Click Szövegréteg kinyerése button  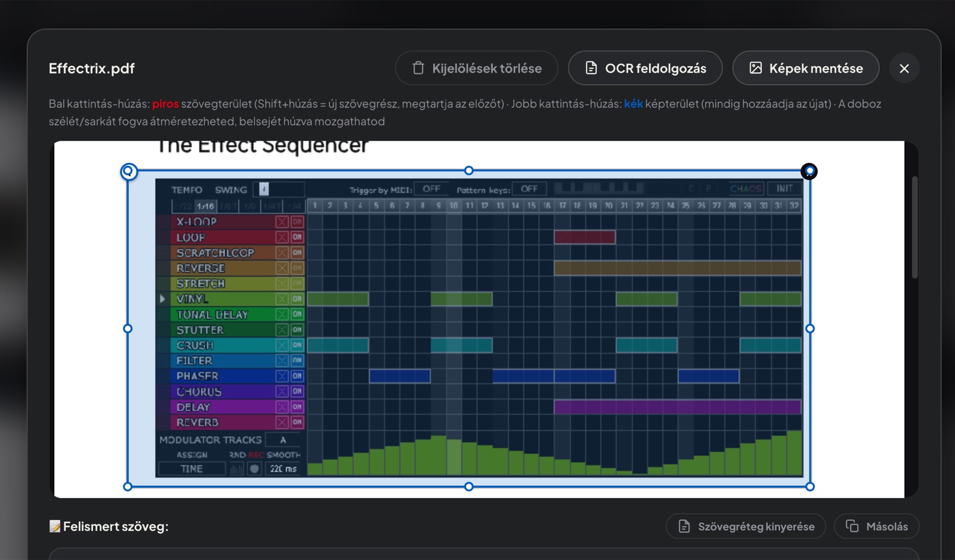[746, 526]
